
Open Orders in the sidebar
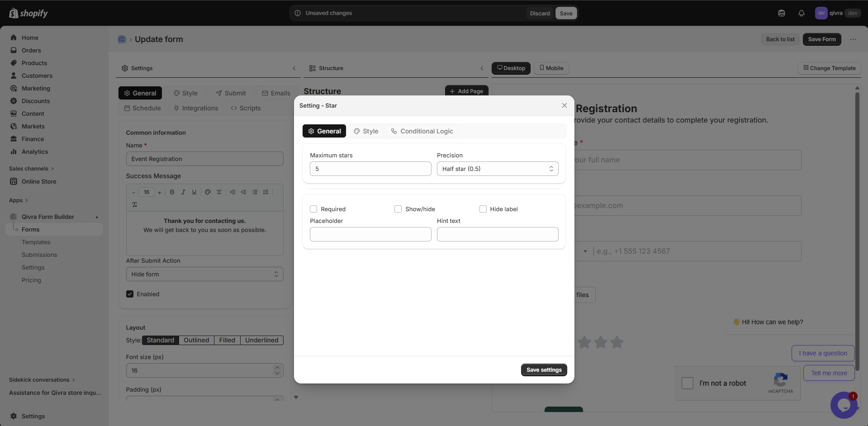31,50
